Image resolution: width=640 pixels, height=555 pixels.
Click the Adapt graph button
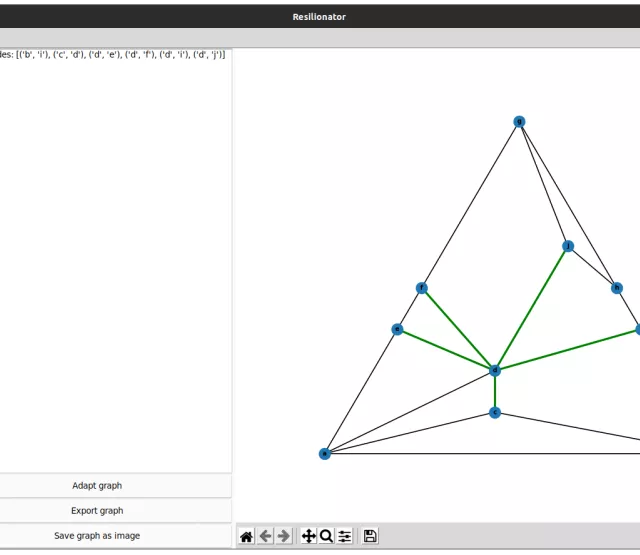(x=97, y=486)
